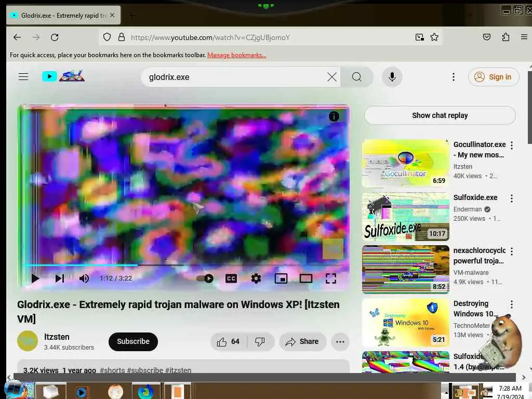Reload the current YouTube page
Screen dimensions: 532x399
55,37
